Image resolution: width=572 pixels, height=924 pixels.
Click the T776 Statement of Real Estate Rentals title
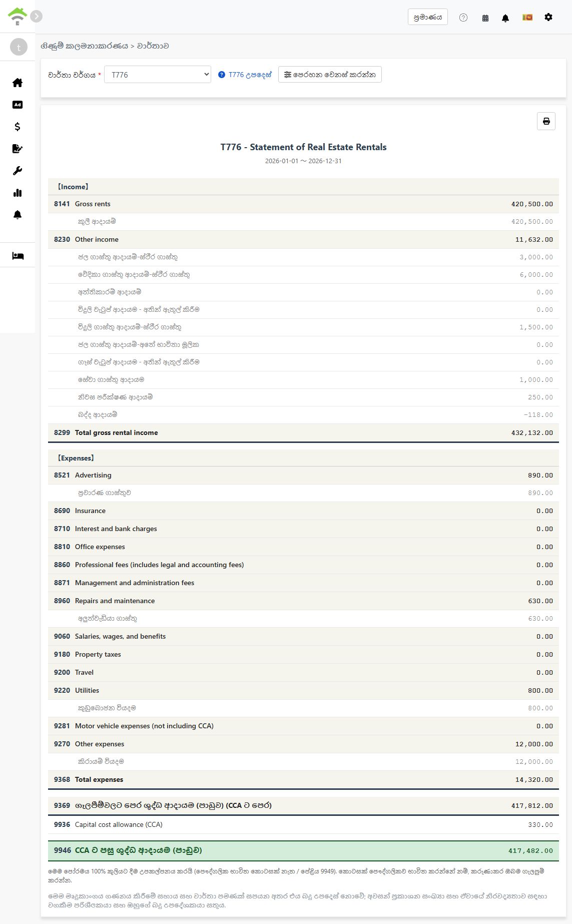(303, 147)
